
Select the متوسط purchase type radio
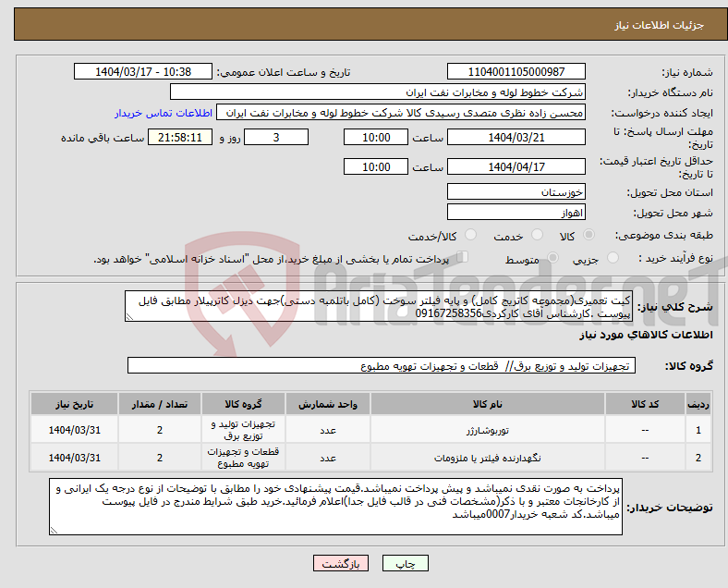tap(553, 257)
